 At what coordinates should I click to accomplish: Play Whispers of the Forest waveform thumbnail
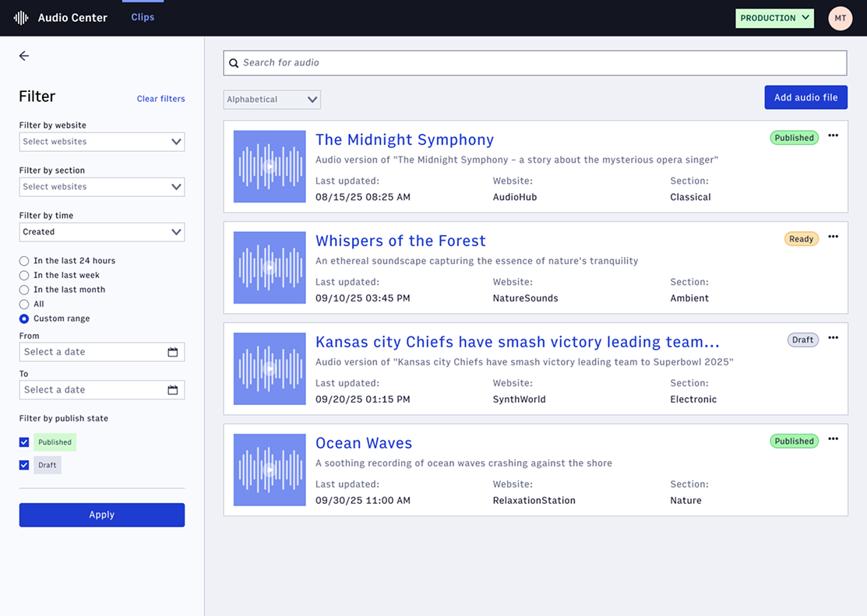point(270,268)
